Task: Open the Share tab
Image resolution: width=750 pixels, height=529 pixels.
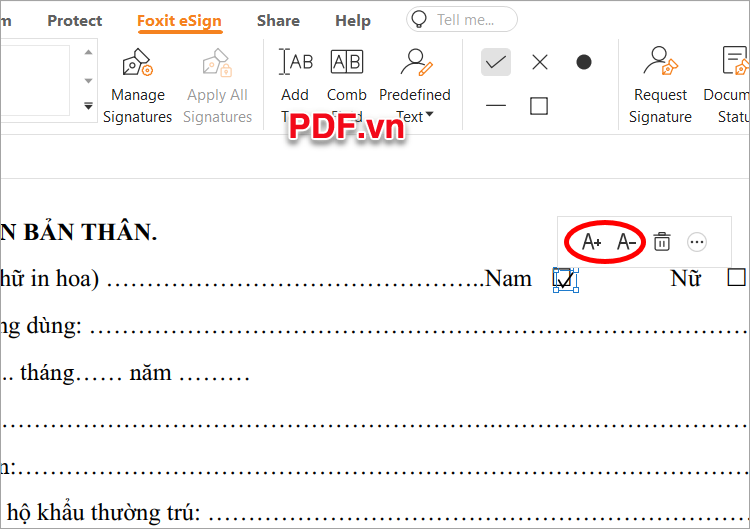Action: [278, 20]
